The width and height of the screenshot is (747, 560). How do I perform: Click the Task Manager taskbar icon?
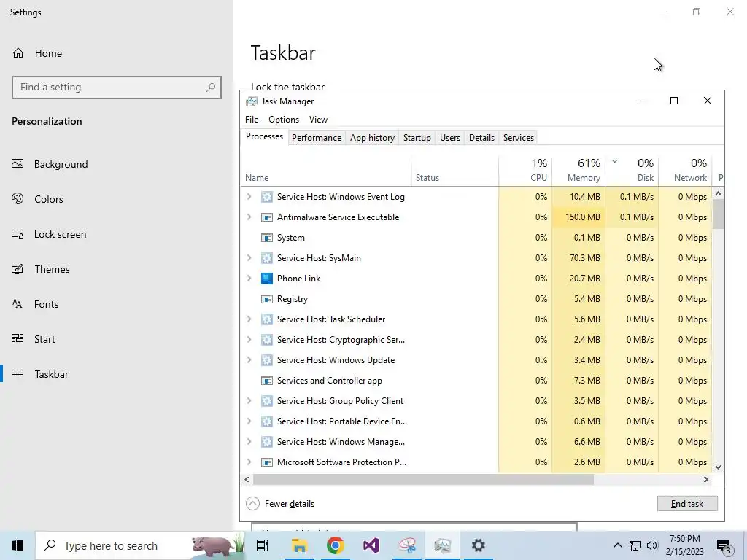tap(443, 545)
